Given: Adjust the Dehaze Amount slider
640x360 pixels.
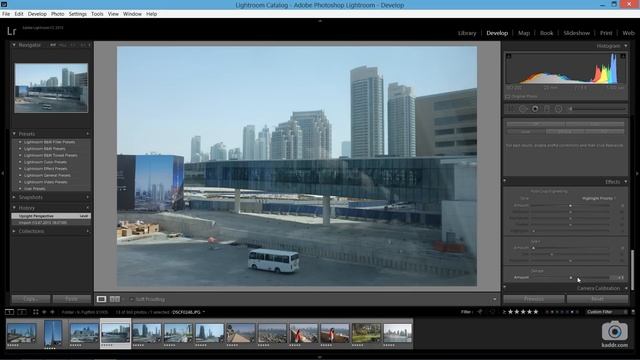Looking at the screenshot, I should coord(571,278).
